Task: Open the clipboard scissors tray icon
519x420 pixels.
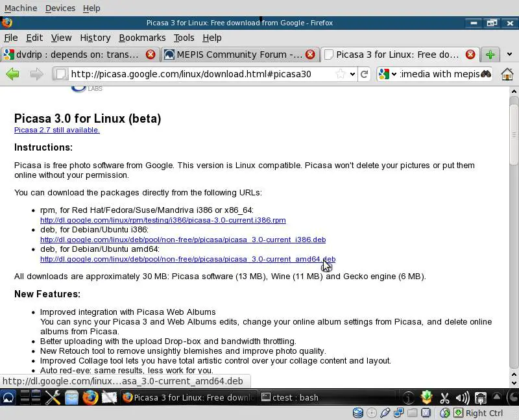Action: [444, 398]
